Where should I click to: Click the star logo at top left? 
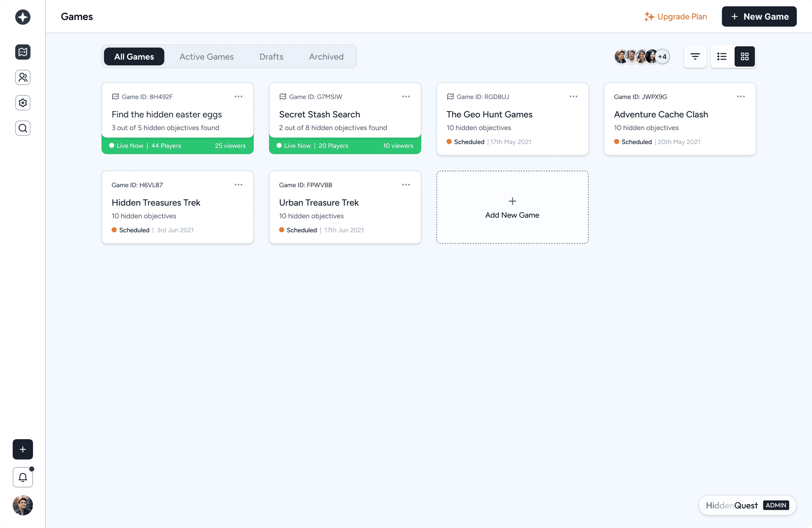pos(23,17)
